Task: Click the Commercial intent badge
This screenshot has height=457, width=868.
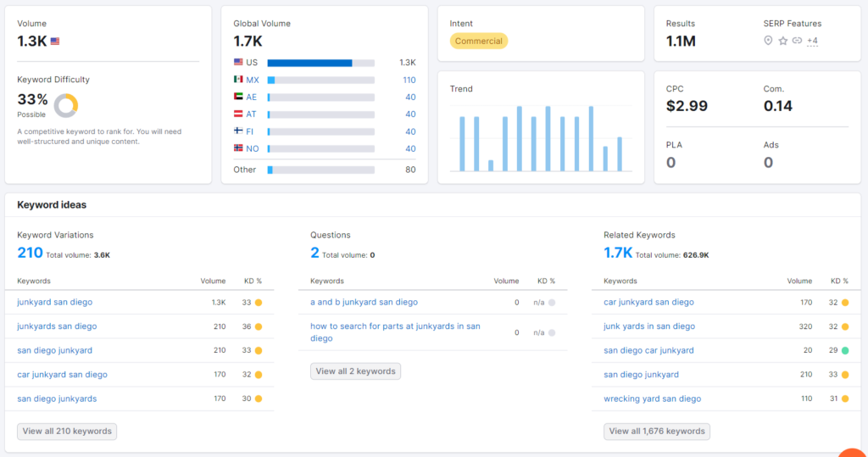Action: 479,41
